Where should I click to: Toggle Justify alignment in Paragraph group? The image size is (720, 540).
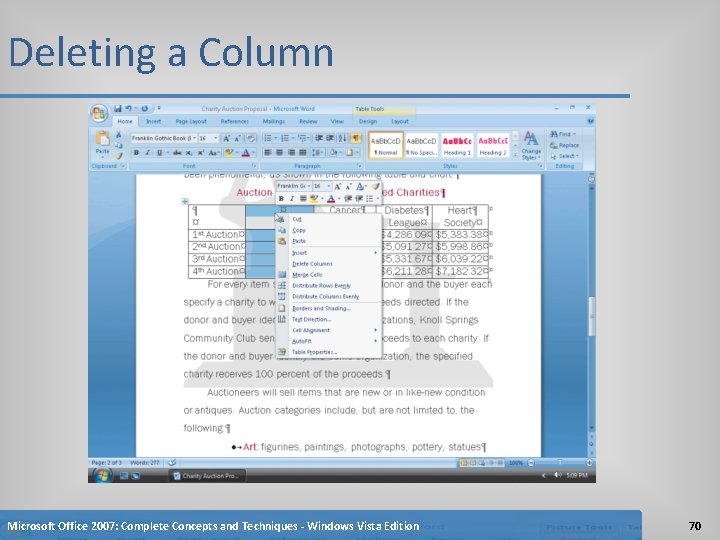point(303,152)
